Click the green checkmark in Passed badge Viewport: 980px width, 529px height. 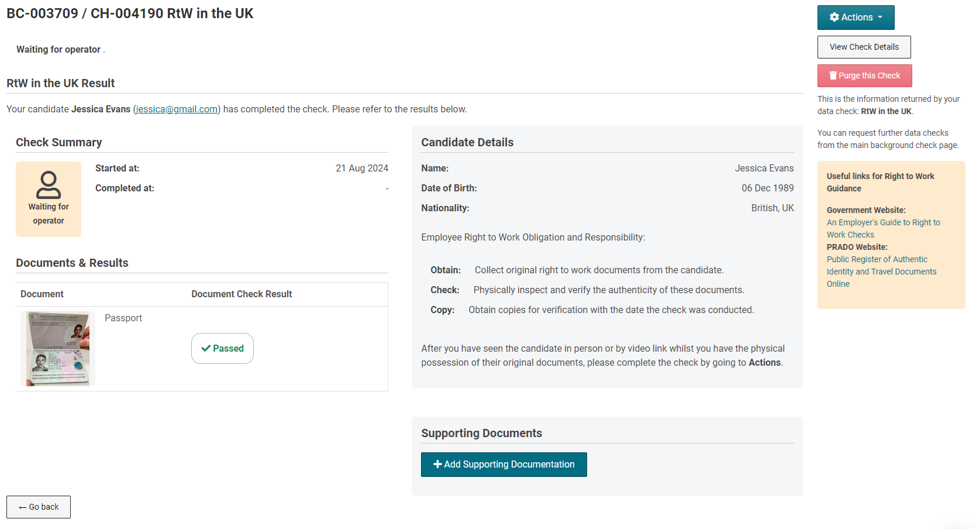tap(206, 348)
